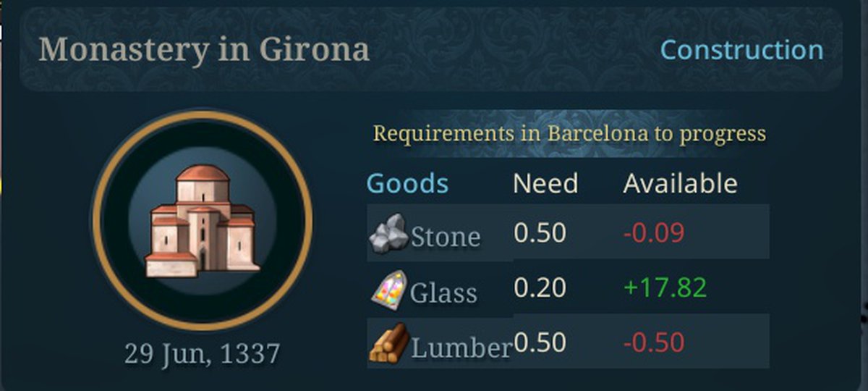Viewport: 868px width, 391px height.
Task: Click the Goods column header
Action: (x=407, y=183)
